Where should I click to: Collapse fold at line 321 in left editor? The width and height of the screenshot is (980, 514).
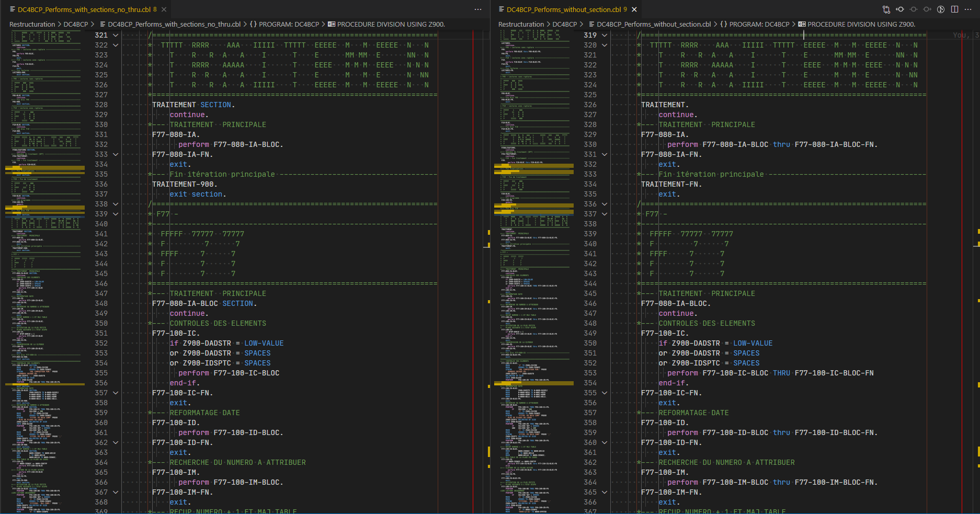click(116, 35)
